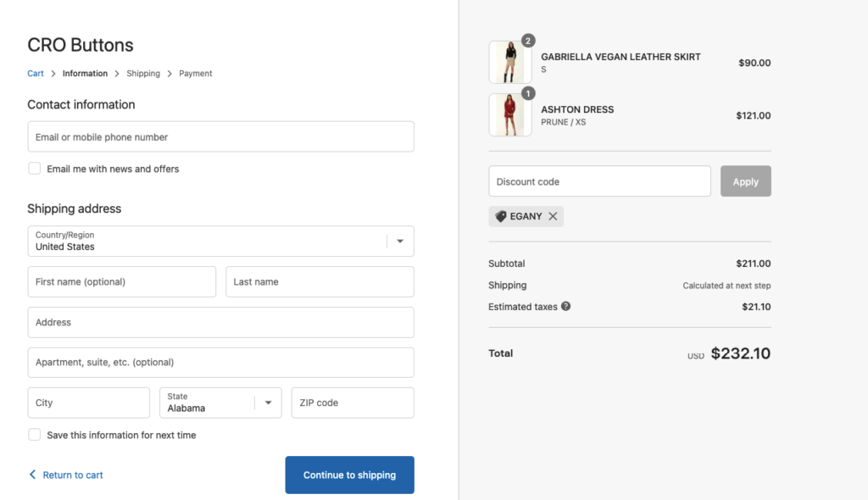The width and height of the screenshot is (868, 500).
Task: Click the back chevron beside Return to cart
Action: point(33,475)
